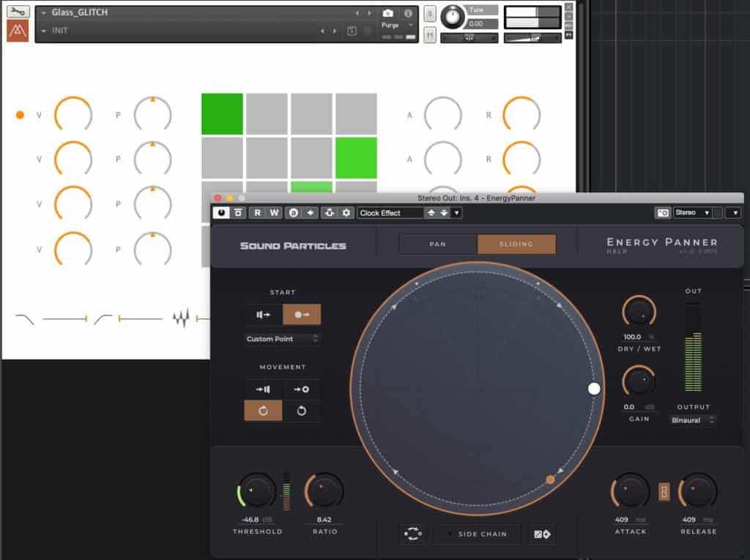Toggle the SIDE CHAIN button

pyautogui.click(x=477, y=534)
